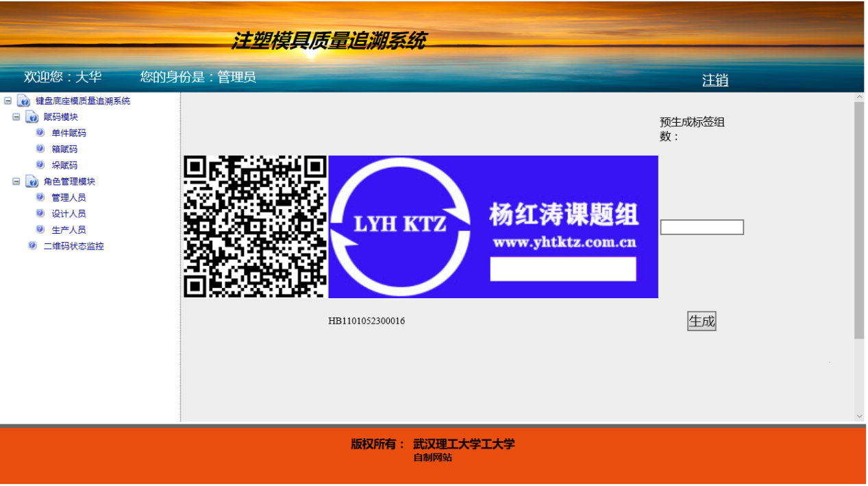868x486 pixels.
Task: Select the 赋码模块 tree label
Action: [x=61, y=117]
